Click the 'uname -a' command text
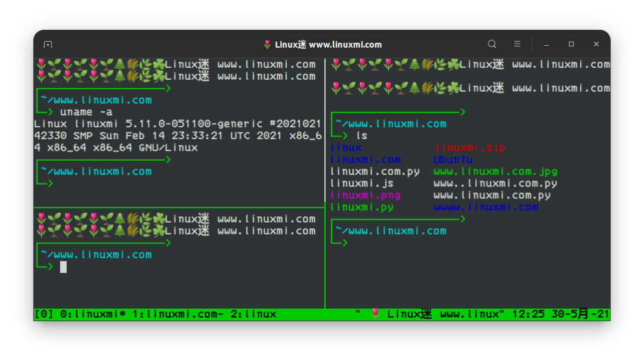The image size is (644, 358). point(86,112)
